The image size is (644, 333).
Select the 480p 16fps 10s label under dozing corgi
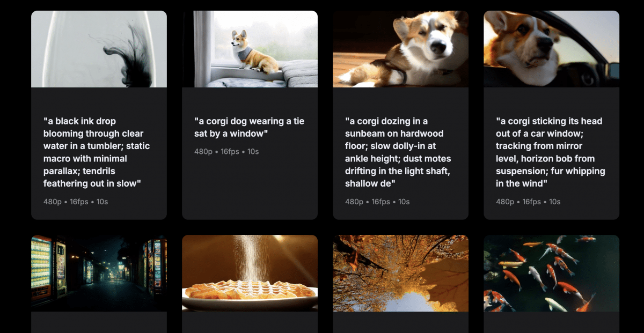point(377,202)
